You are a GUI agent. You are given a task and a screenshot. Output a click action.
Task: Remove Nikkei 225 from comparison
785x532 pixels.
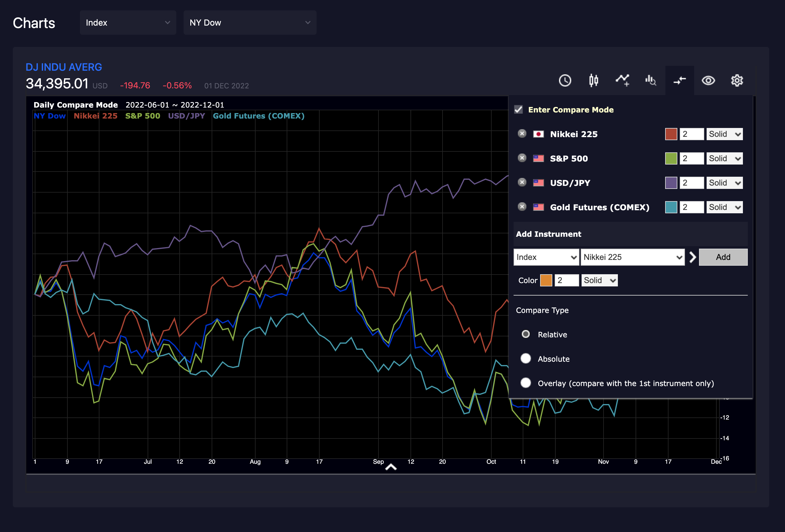click(522, 134)
